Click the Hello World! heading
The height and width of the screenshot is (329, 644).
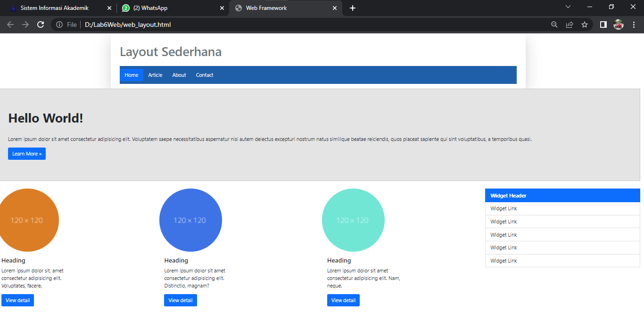coord(46,118)
